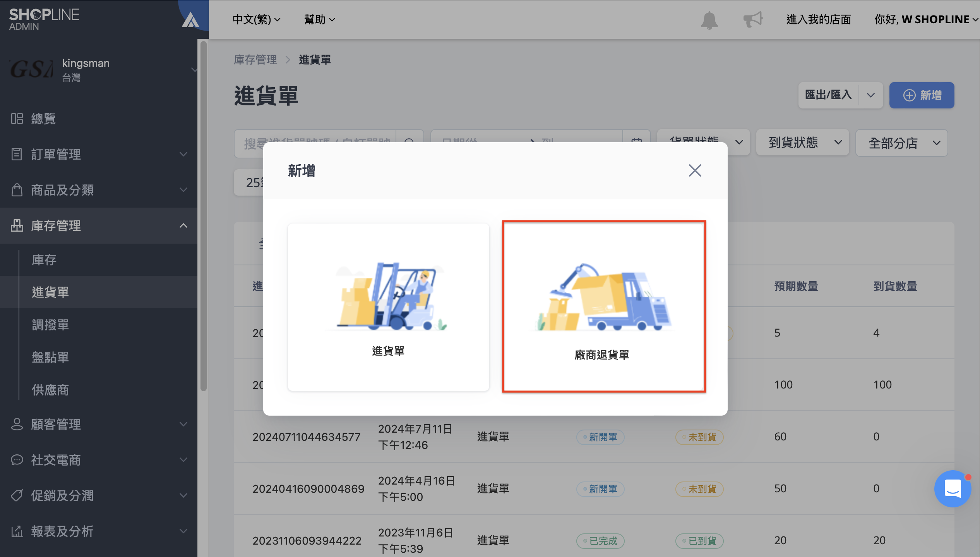Click the 已完成 status badge
The image size is (980, 557).
tap(600, 541)
